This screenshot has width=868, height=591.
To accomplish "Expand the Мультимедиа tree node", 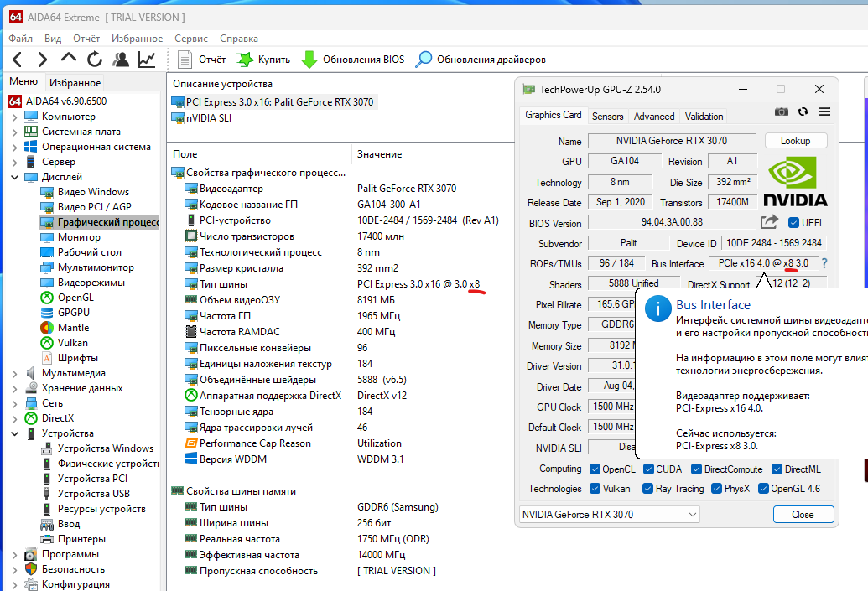I will click(x=15, y=374).
